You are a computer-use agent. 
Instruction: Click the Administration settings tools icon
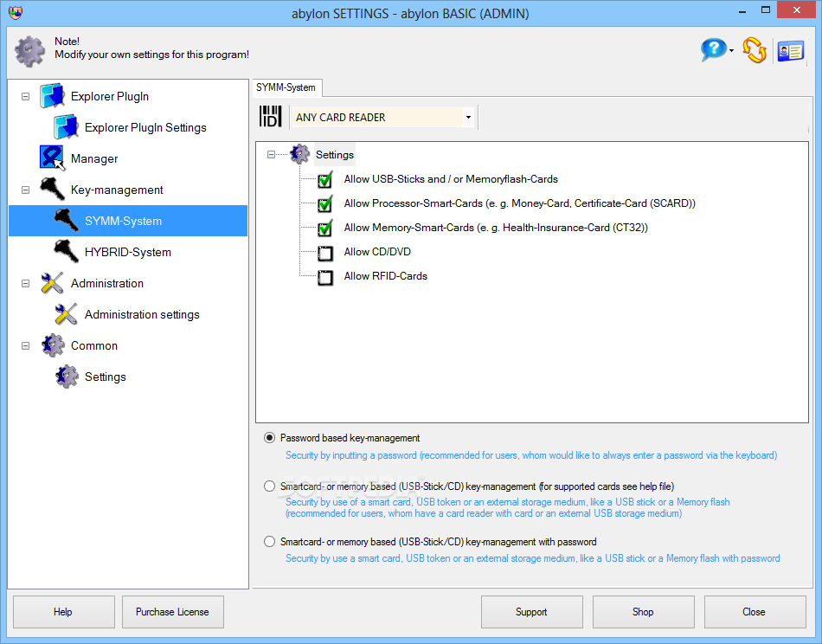[66, 314]
